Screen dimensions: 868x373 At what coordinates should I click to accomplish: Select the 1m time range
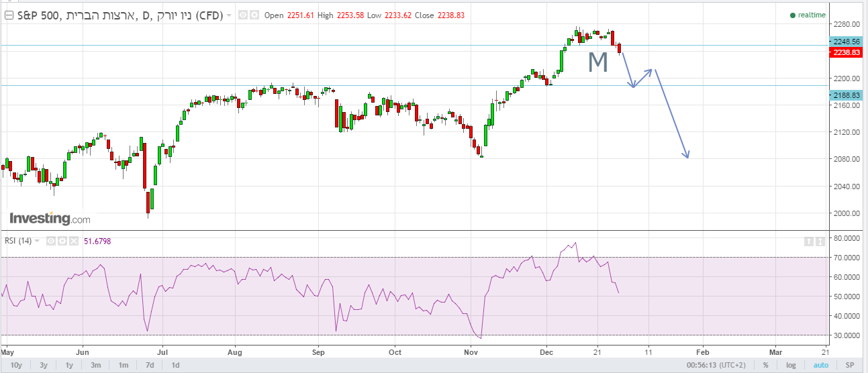[x=124, y=365]
